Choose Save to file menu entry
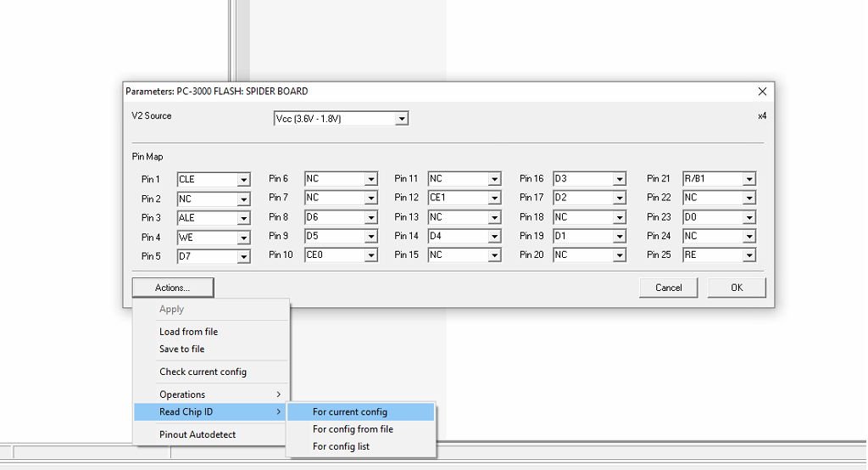This screenshot has height=470, width=868. coord(181,349)
